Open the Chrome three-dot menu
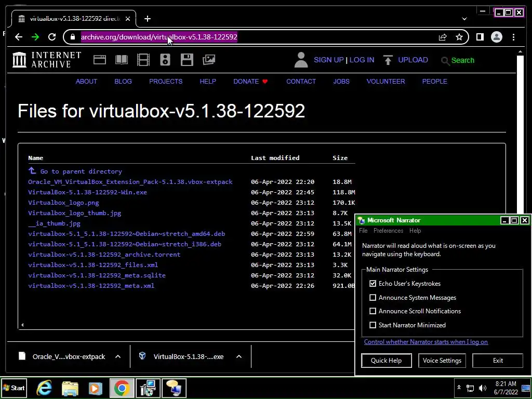The image size is (532, 399). 514,37
